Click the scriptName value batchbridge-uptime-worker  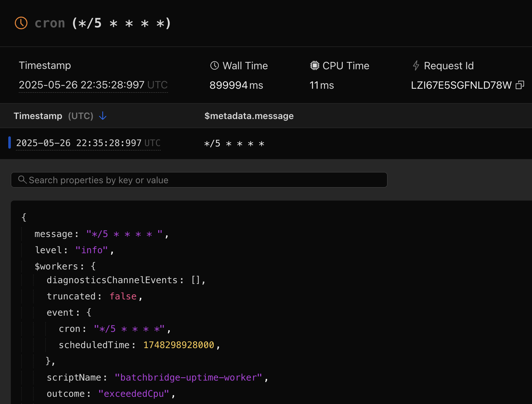pyautogui.click(x=188, y=377)
